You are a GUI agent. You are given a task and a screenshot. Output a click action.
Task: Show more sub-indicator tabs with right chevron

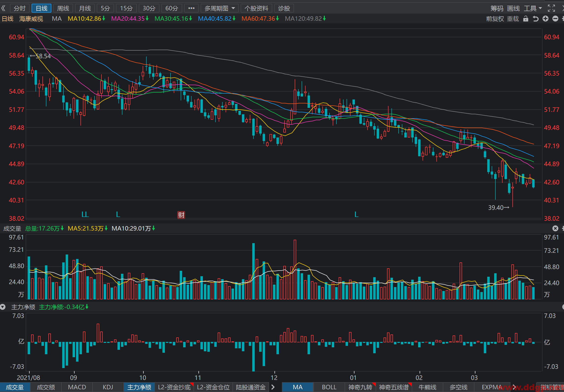273,387
